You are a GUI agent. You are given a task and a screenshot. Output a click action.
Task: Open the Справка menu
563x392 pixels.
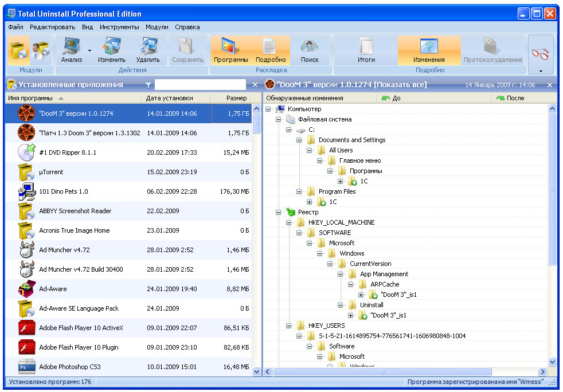[187, 27]
